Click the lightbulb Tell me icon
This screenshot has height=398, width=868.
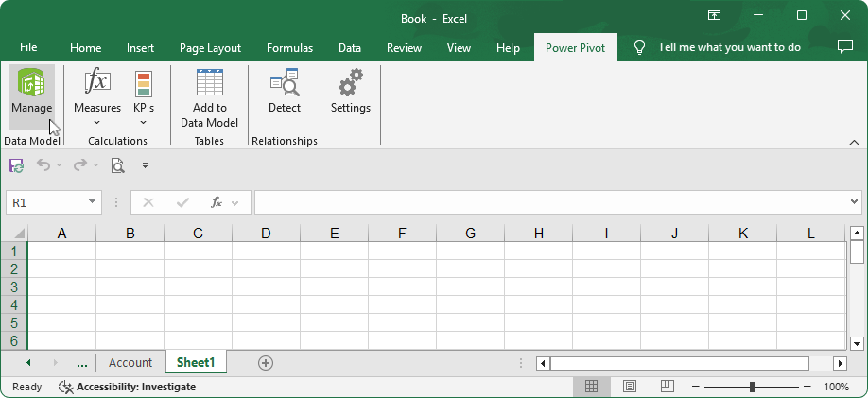point(639,47)
